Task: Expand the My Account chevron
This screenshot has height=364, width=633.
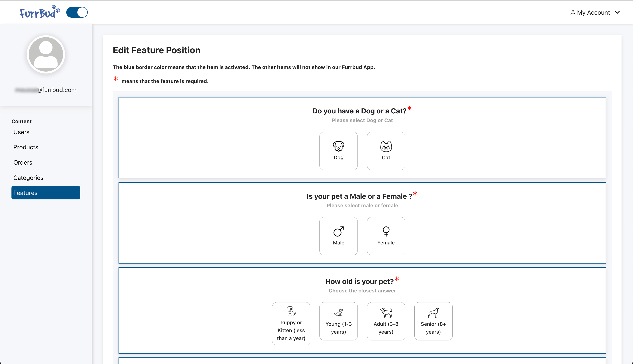Action: coord(617,13)
